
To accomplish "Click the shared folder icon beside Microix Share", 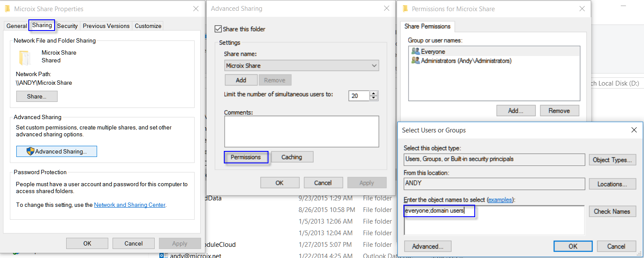I will (24, 58).
